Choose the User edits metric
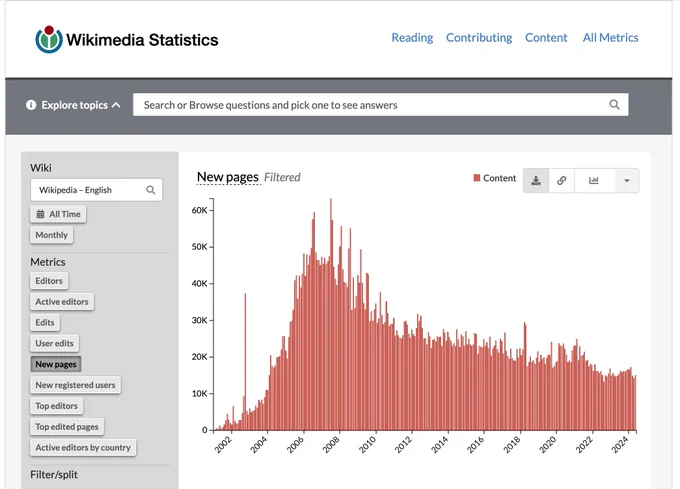Screen dimensions: 680x489 (55, 343)
